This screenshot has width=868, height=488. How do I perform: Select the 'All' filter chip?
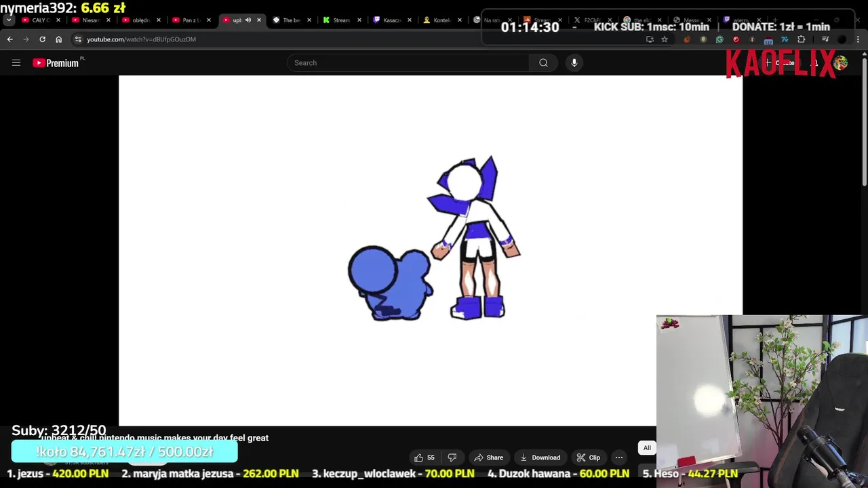pyautogui.click(x=647, y=448)
